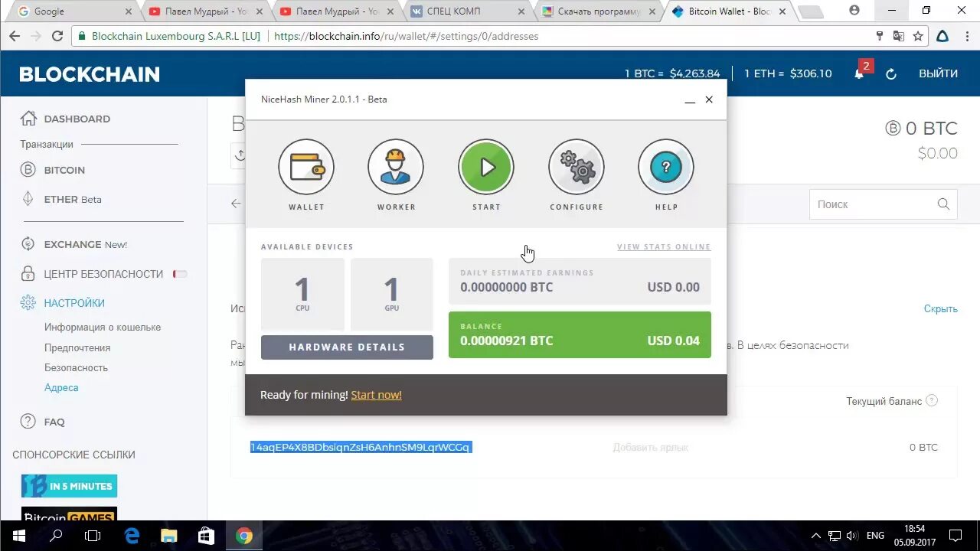Switch to the Скачать программу tab
This screenshot has width=980, height=551.
click(599, 11)
